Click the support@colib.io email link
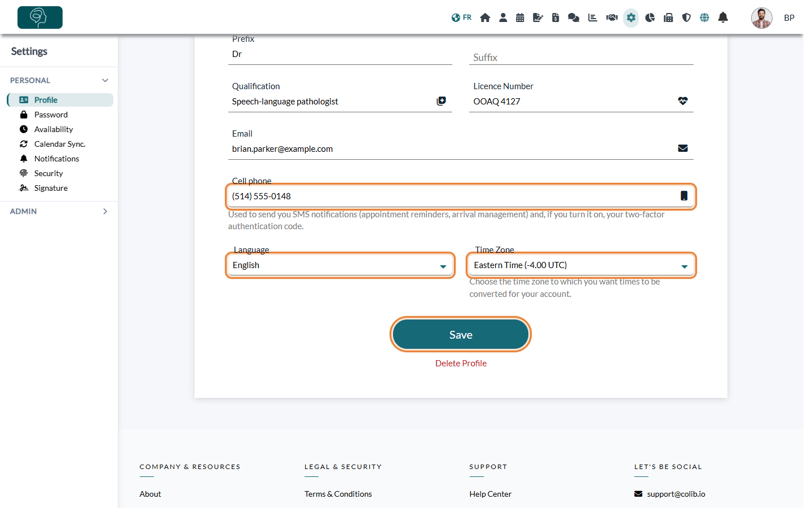 [x=676, y=494]
